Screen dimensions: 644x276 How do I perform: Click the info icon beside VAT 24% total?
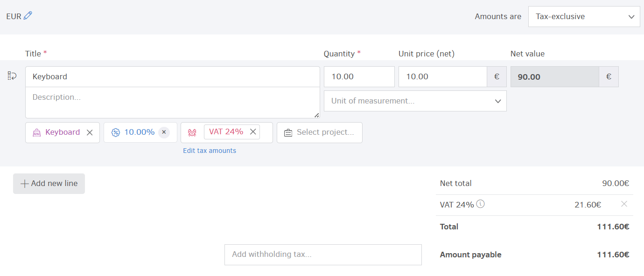click(x=481, y=204)
